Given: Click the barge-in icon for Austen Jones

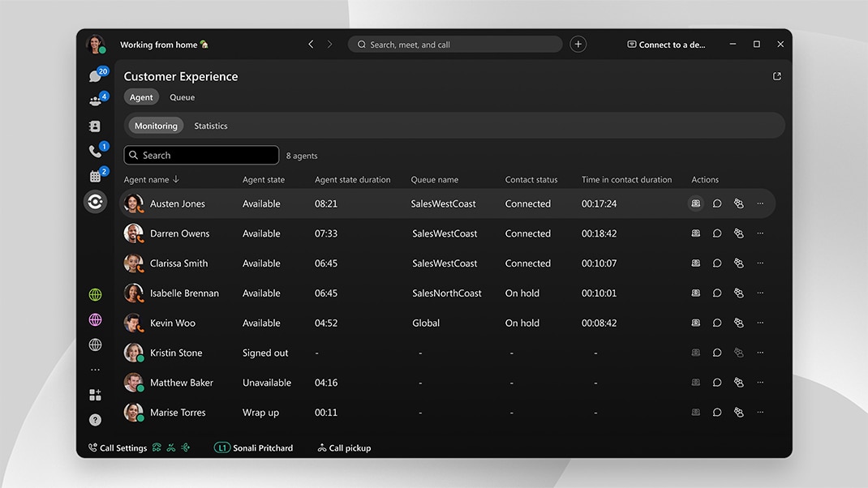Looking at the screenshot, I should [x=738, y=203].
